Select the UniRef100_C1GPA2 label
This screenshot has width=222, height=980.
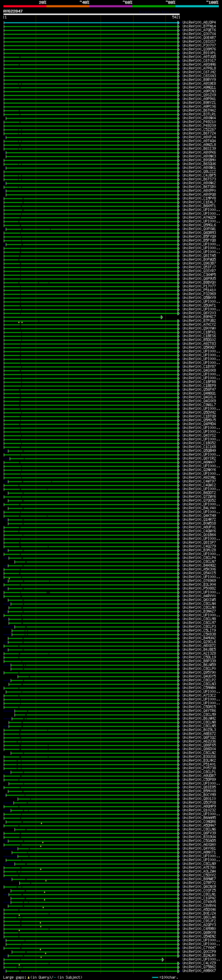[199, 898]
